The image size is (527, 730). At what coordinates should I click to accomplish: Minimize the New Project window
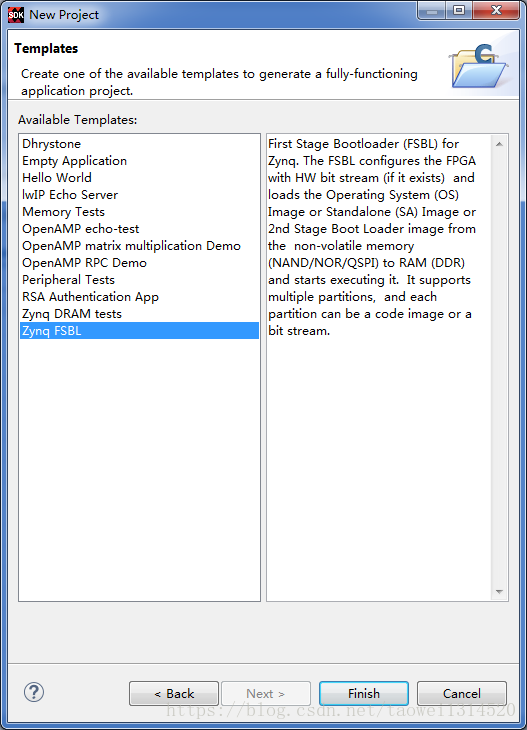pos(432,10)
